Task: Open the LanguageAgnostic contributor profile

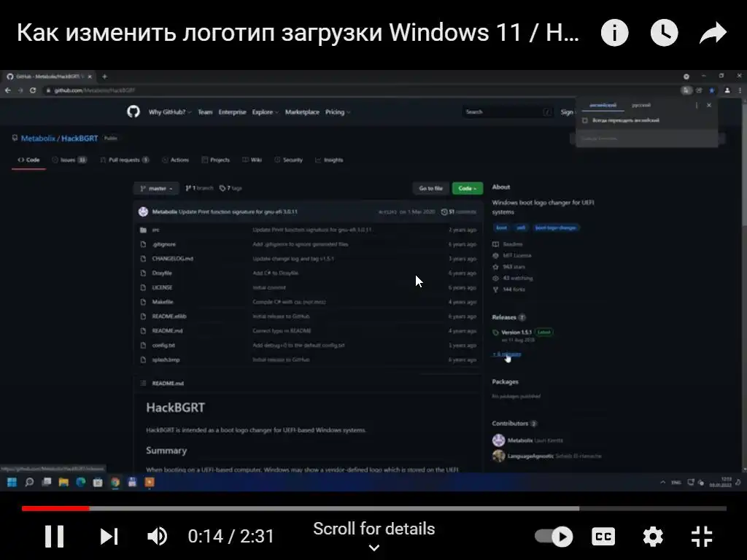Action: (530, 456)
